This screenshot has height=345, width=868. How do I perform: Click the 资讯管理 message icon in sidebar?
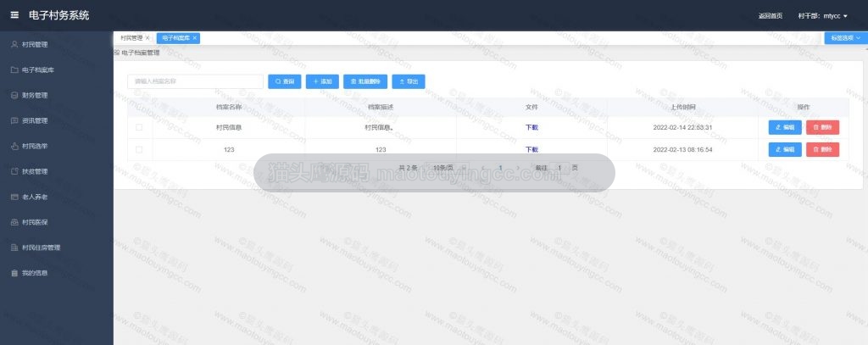tap(15, 120)
